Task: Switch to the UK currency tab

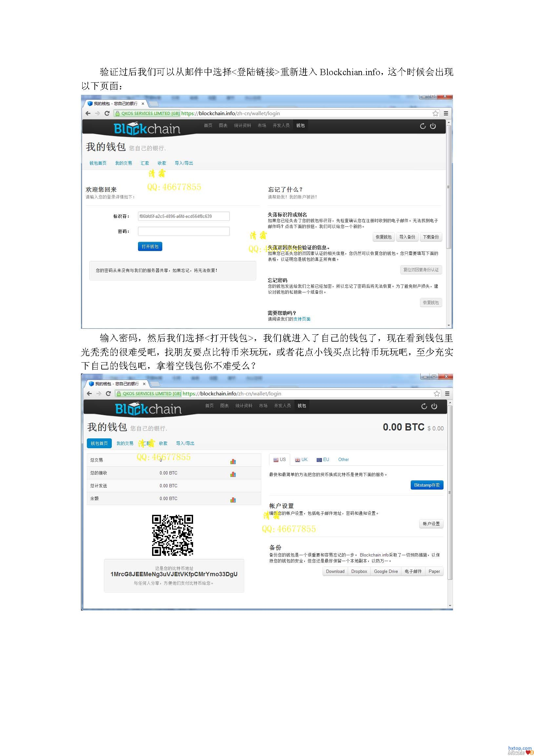Action: point(301,459)
